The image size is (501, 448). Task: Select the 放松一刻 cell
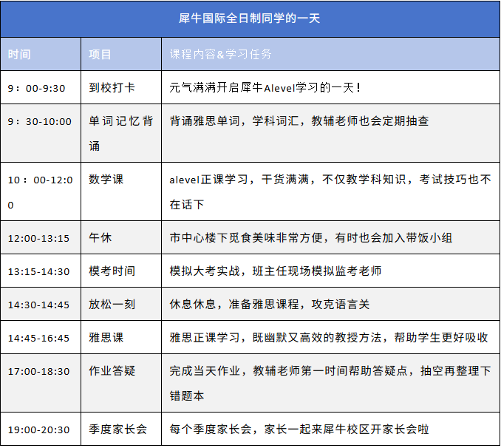click(112, 305)
